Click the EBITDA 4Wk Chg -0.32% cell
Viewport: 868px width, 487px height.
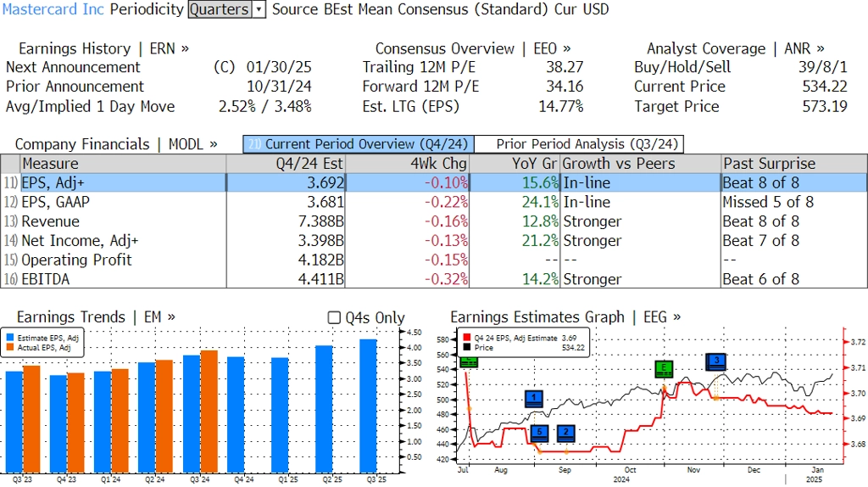[x=408, y=279]
